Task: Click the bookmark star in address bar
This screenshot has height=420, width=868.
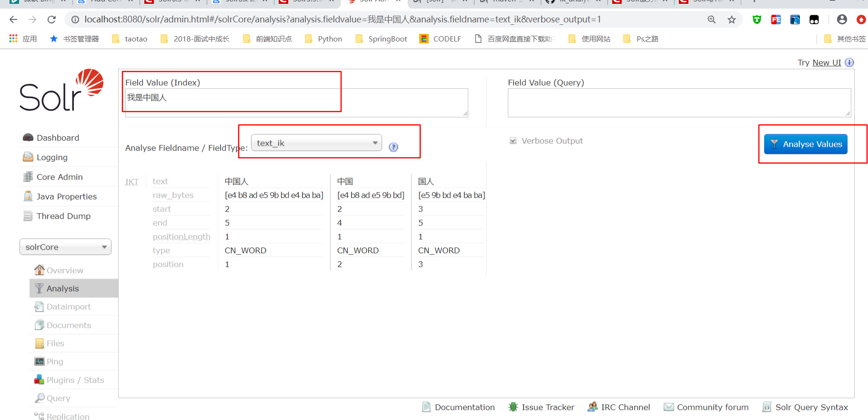Action: coord(732,20)
